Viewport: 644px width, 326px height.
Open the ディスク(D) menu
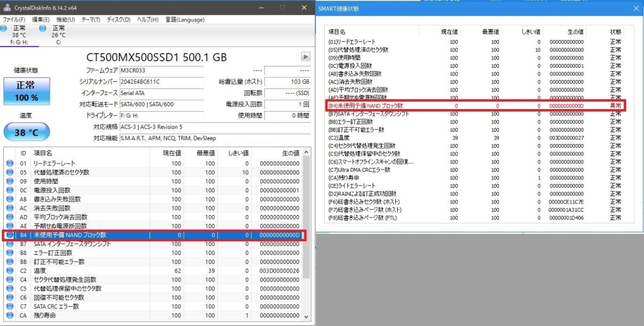[118, 20]
